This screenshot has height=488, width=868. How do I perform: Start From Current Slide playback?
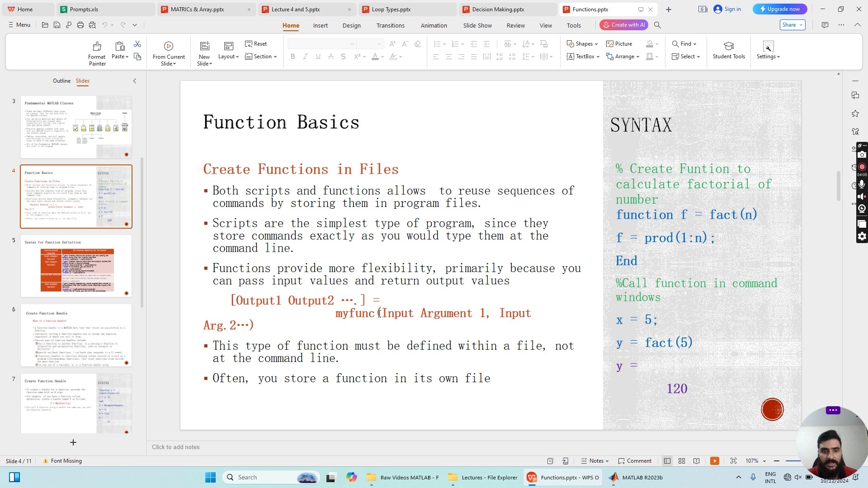pos(169,53)
